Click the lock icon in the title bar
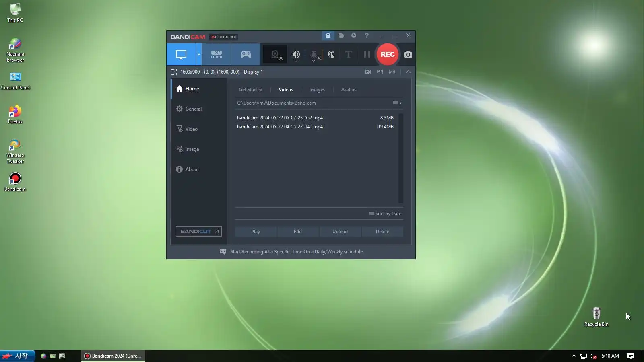Image resolution: width=644 pixels, height=362 pixels. (328, 35)
